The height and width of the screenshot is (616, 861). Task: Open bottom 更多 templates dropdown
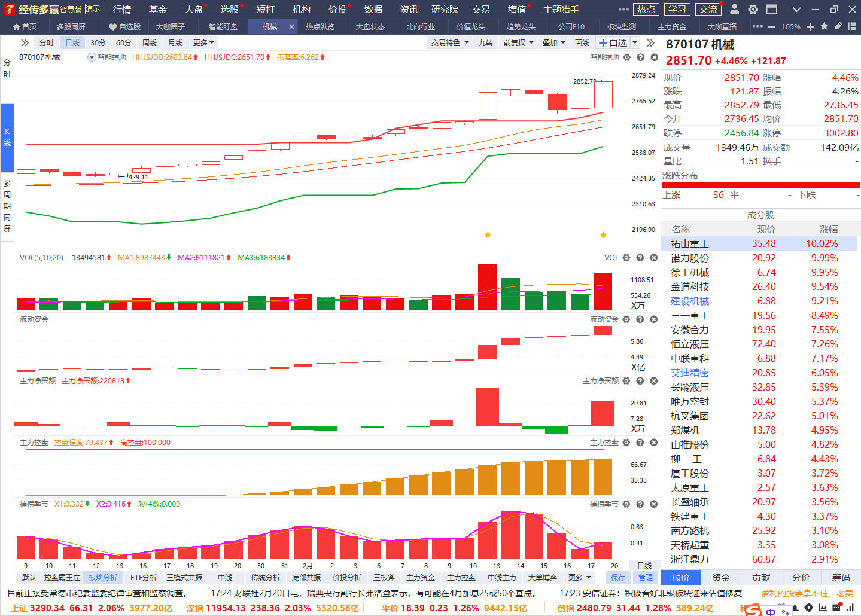tap(579, 577)
